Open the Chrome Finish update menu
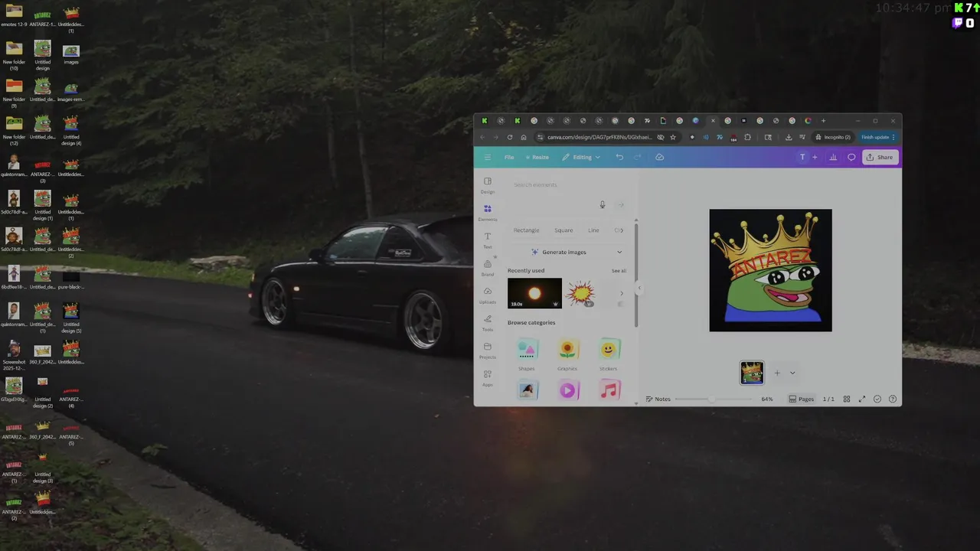The image size is (980, 551). click(x=877, y=137)
